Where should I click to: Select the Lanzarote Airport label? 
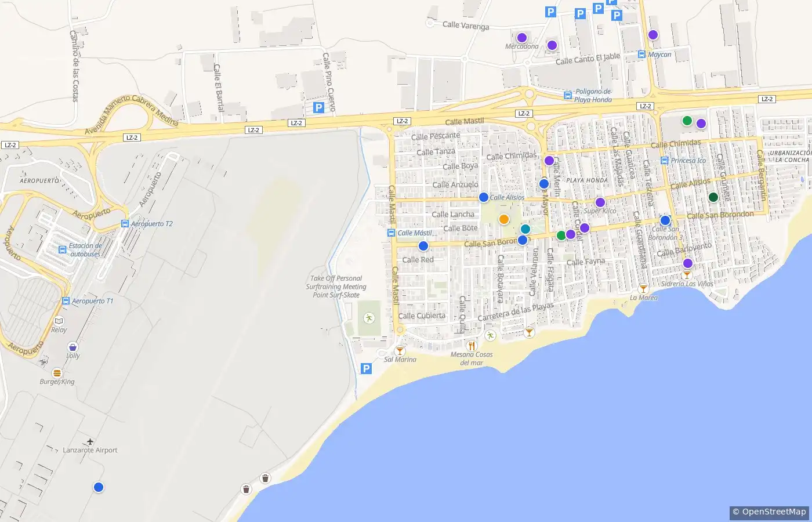pos(90,450)
